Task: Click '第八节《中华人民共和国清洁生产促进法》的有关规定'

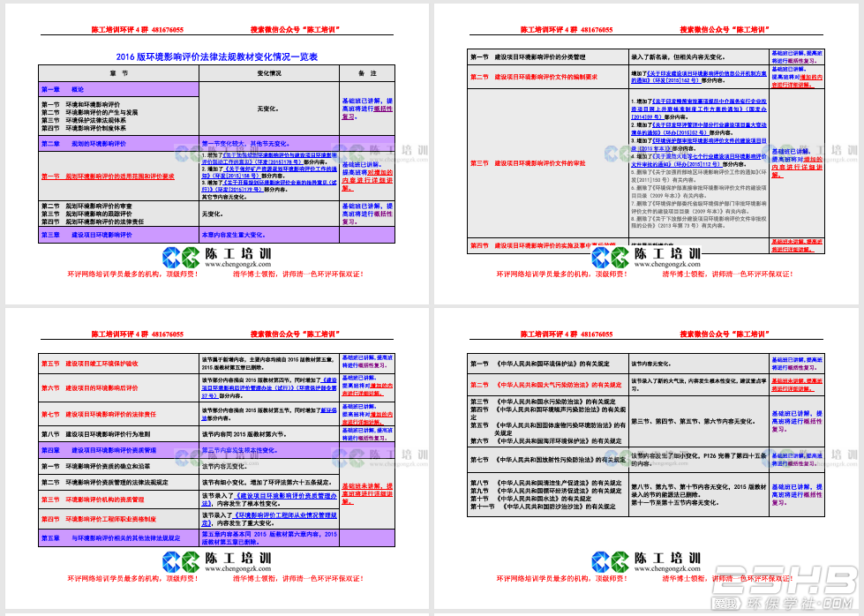Action: [545, 483]
